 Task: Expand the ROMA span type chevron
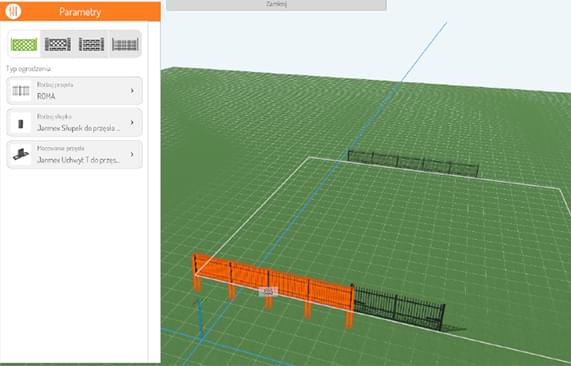(x=132, y=91)
